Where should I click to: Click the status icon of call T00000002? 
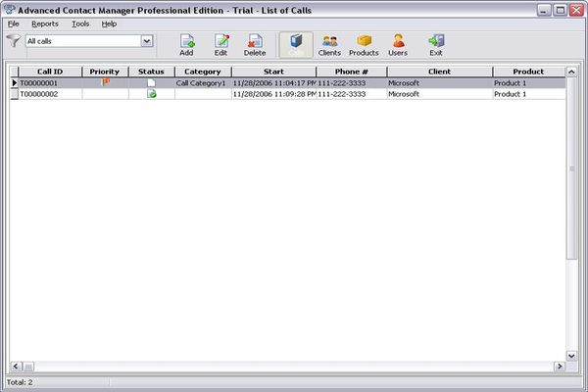[151, 94]
